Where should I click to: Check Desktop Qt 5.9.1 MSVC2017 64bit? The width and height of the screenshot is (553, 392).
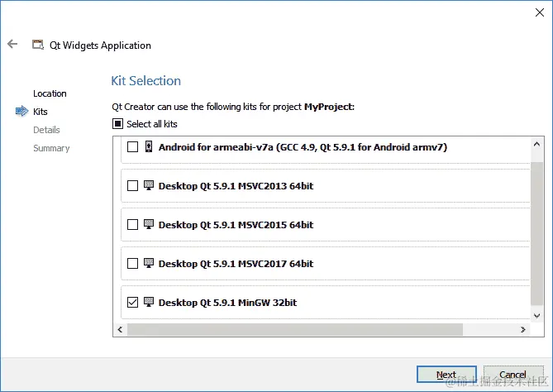tap(132, 263)
